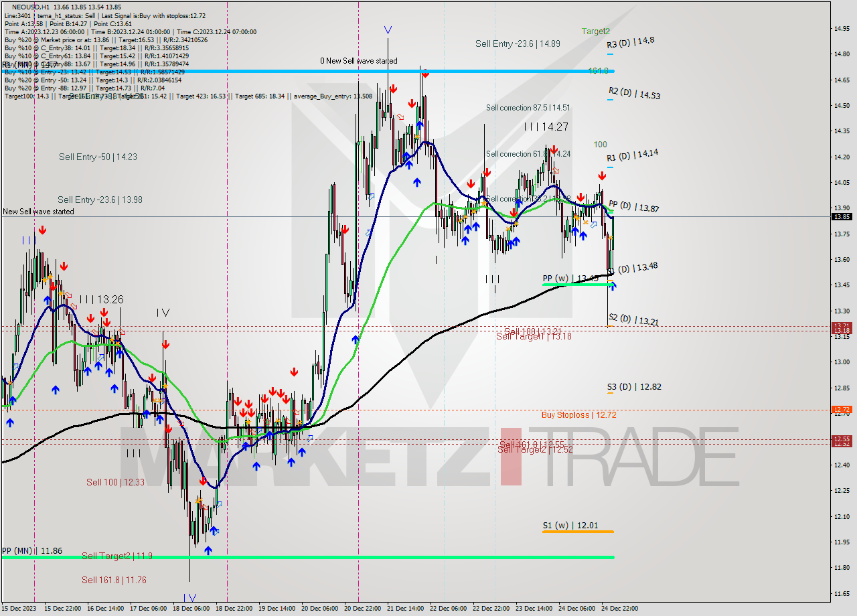Select the 'R3 (D) | 14.8' pivot label
Screen dimensions: 857x616
tap(631, 42)
